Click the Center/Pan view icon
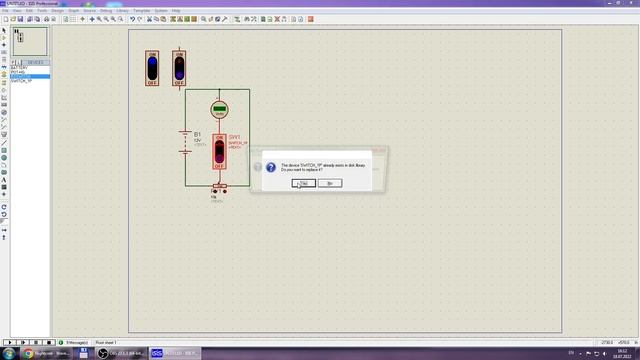This screenshot has width=640, height=360. [x=92, y=19]
